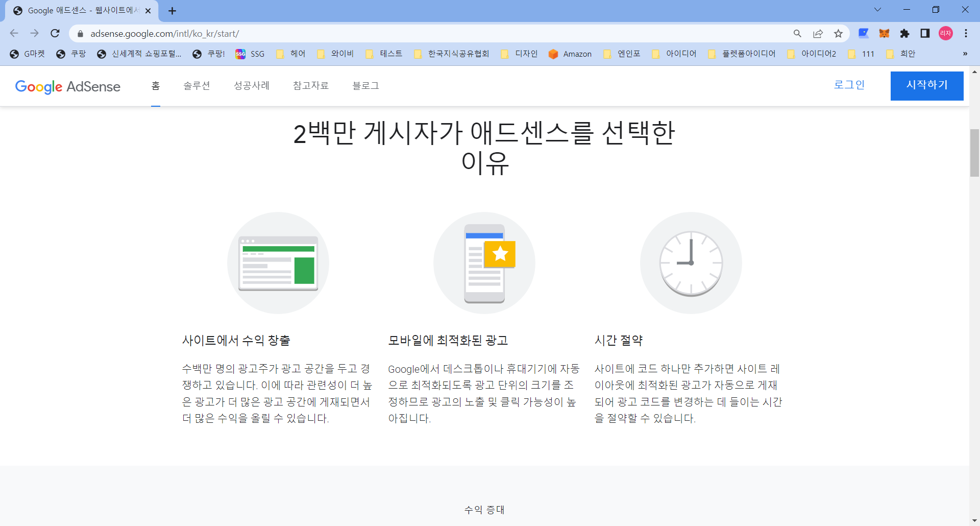
Task: Click the 로그인 link
Action: (x=849, y=85)
